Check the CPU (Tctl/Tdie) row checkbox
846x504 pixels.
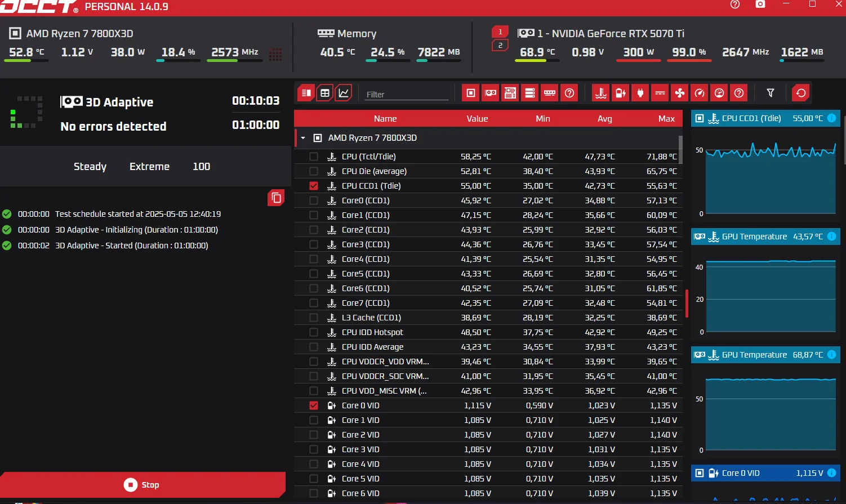click(x=314, y=157)
